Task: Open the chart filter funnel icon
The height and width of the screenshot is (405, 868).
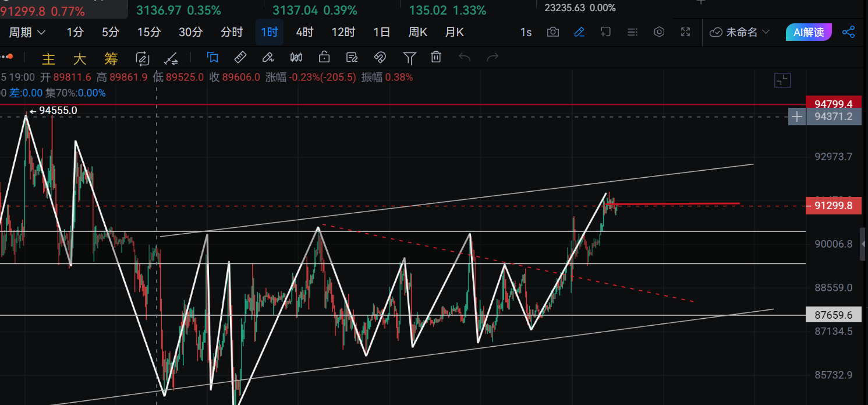Action: [x=410, y=57]
